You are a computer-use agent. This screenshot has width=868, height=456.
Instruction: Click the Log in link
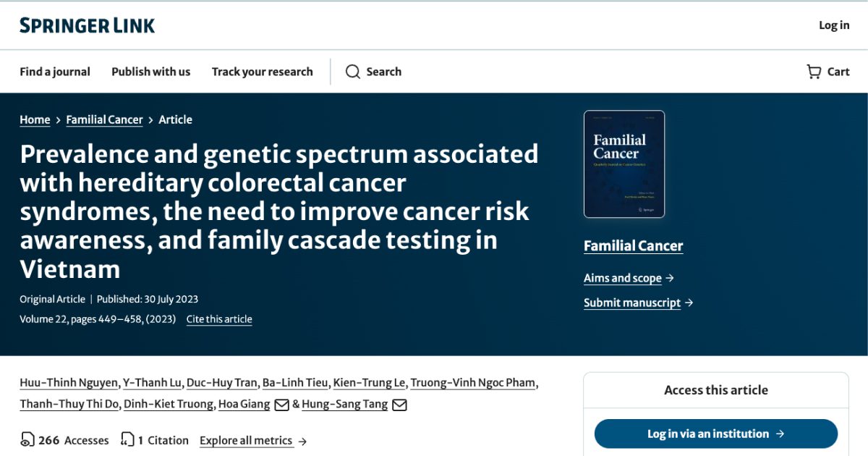(833, 25)
